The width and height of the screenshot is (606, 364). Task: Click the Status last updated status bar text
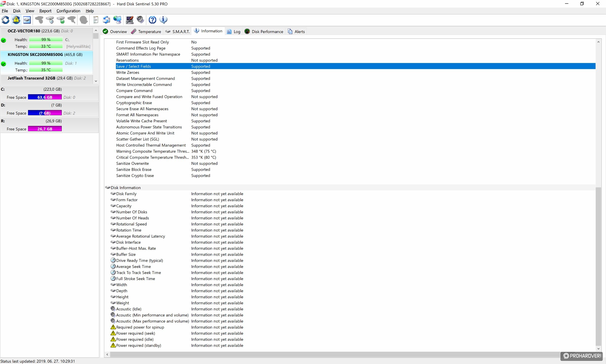(38, 361)
